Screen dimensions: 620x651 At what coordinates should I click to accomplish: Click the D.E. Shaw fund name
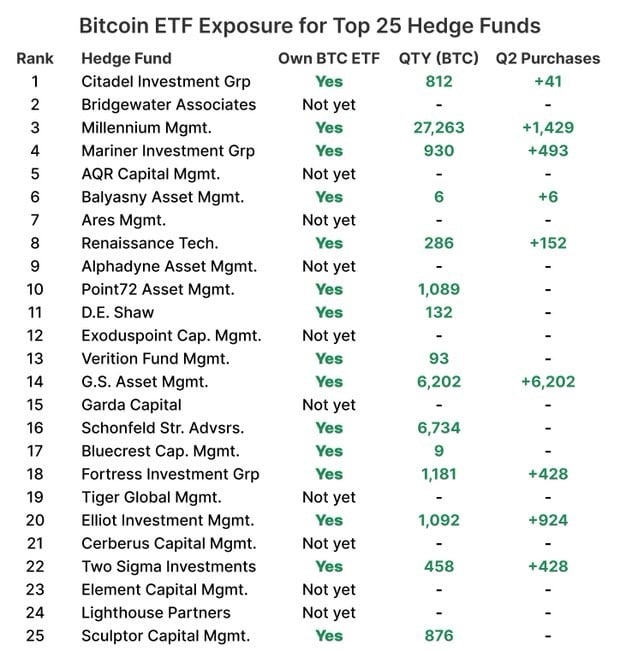click(x=116, y=312)
